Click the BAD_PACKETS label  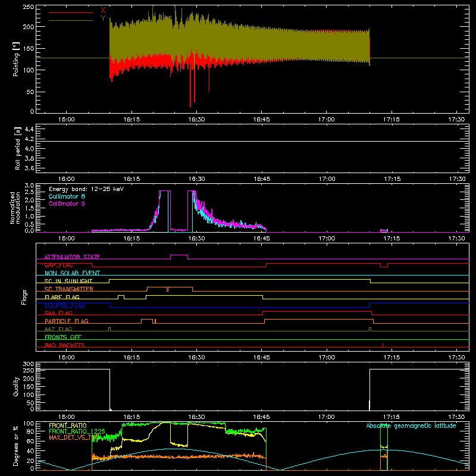pyautogui.click(x=65, y=345)
